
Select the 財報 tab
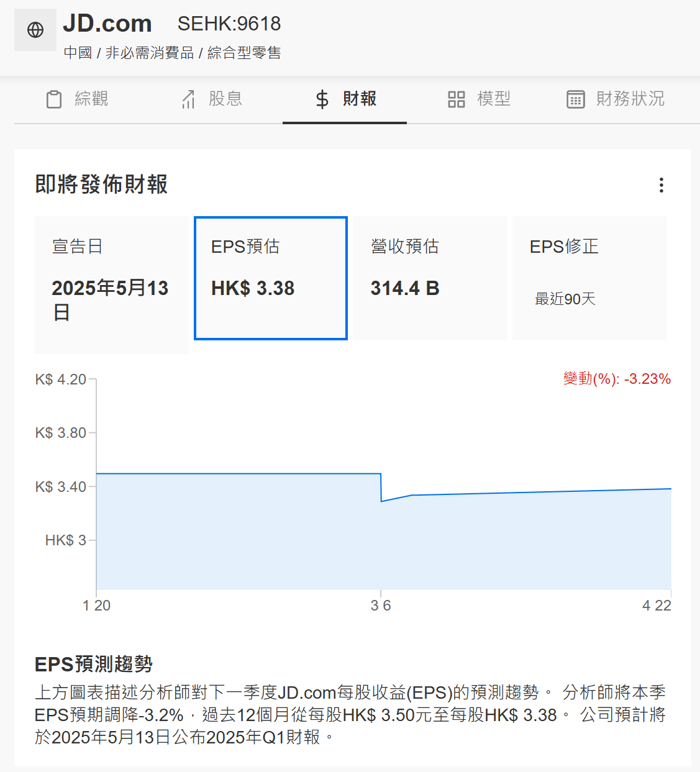point(345,99)
